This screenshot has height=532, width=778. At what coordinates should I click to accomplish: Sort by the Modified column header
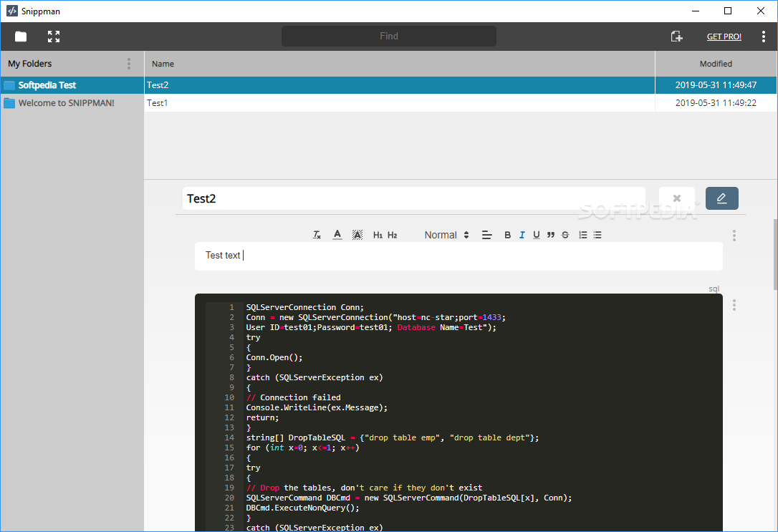pyautogui.click(x=716, y=64)
